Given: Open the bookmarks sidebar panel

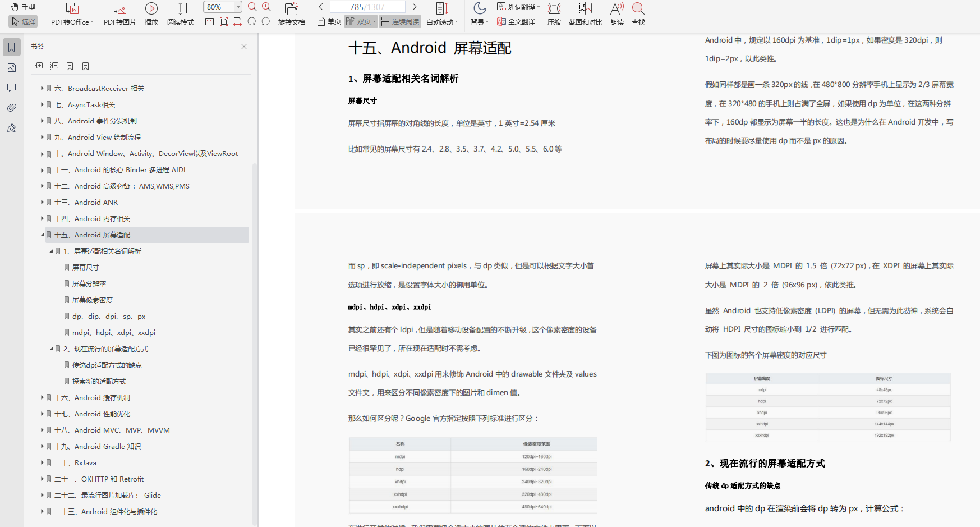Looking at the screenshot, I should [12, 47].
